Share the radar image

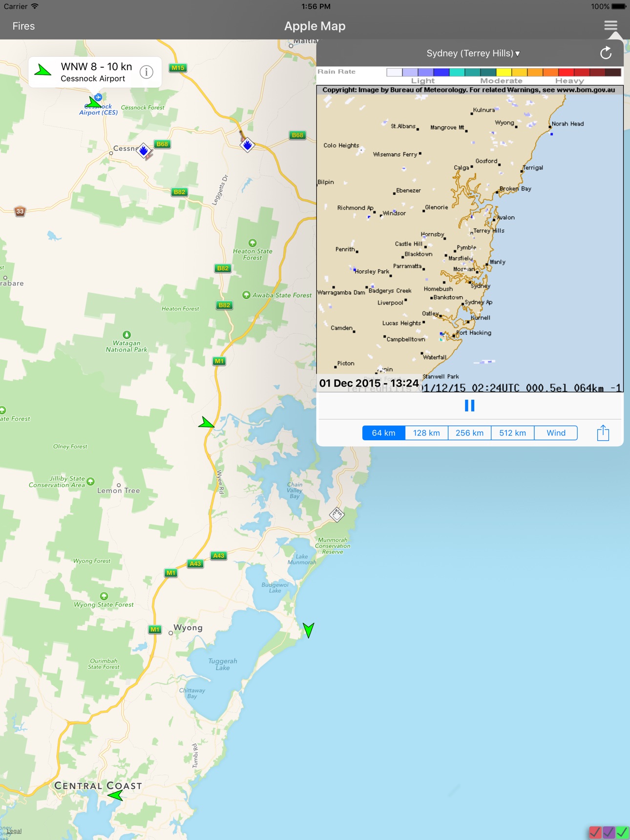click(603, 433)
